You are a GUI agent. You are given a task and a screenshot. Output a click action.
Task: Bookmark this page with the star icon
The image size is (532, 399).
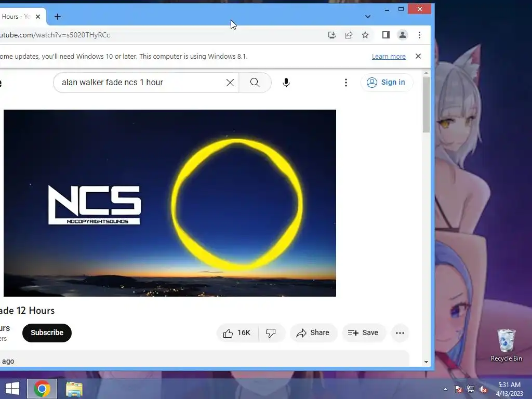(365, 35)
